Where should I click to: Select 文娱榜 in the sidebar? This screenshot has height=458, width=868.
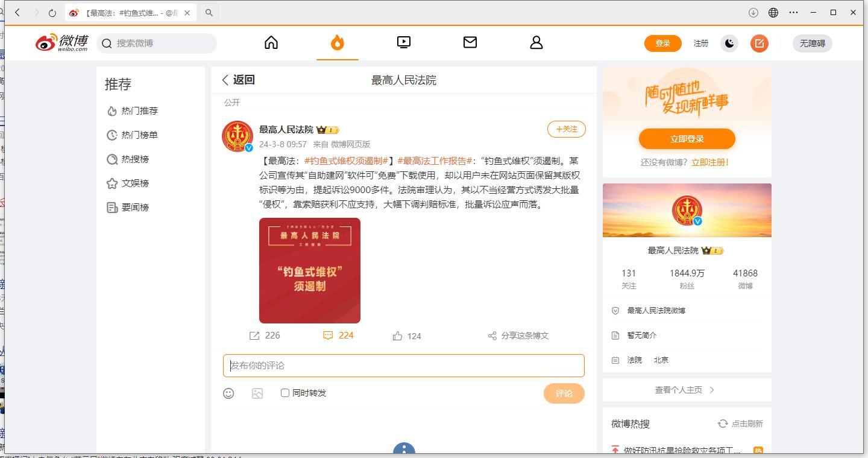tap(134, 183)
